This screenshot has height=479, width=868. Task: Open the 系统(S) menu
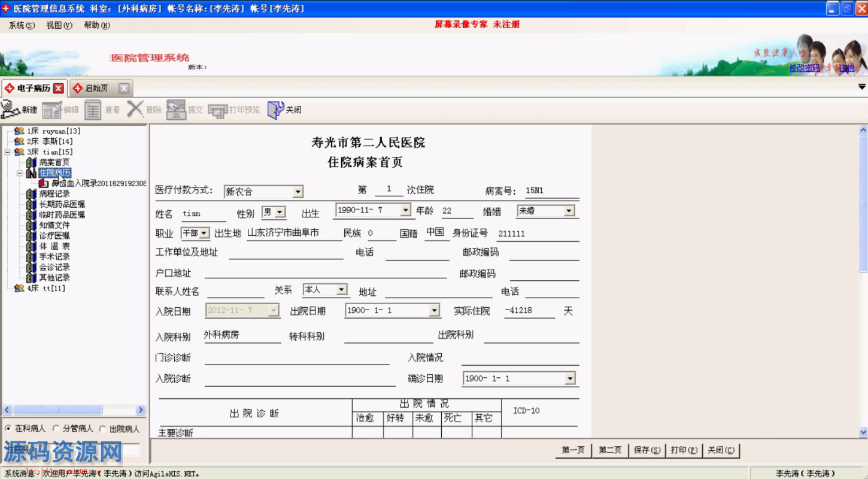[x=22, y=25]
